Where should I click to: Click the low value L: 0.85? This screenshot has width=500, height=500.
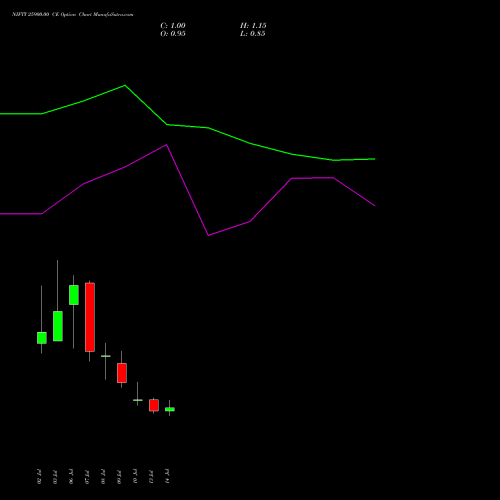point(253,34)
